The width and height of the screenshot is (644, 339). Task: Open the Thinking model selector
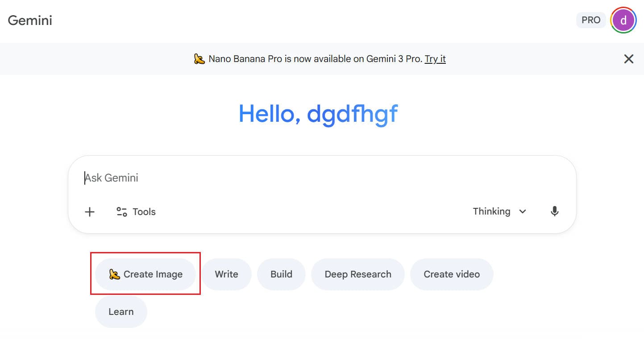pos(492,211)
